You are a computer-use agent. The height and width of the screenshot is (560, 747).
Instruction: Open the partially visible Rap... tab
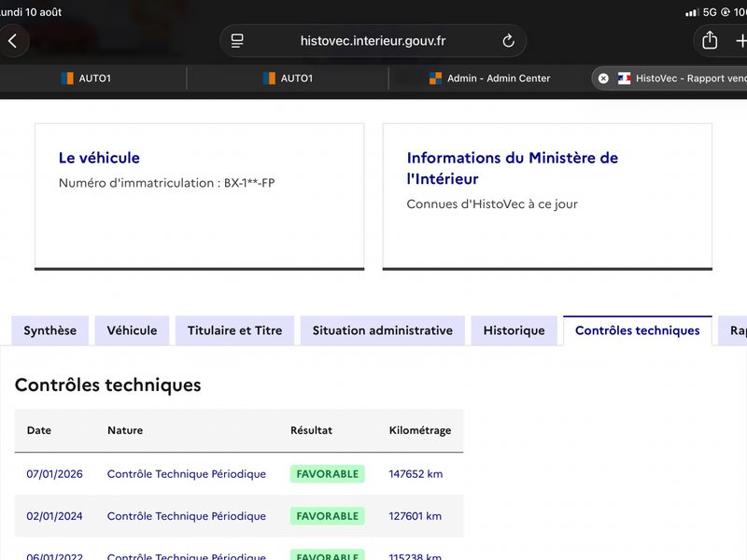click(734, 330)
